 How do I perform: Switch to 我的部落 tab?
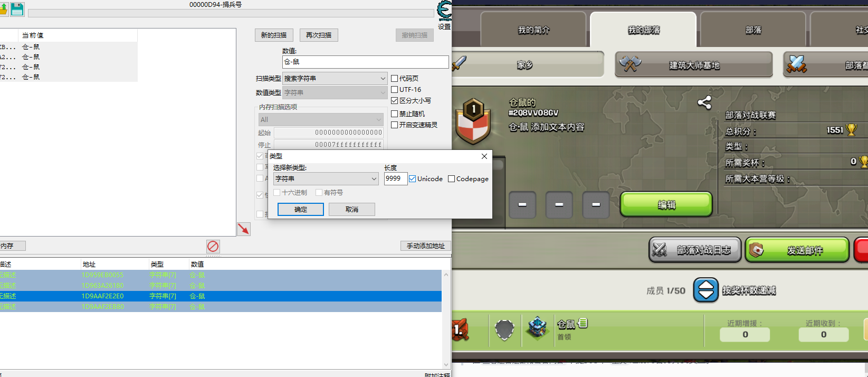point(643,30)
